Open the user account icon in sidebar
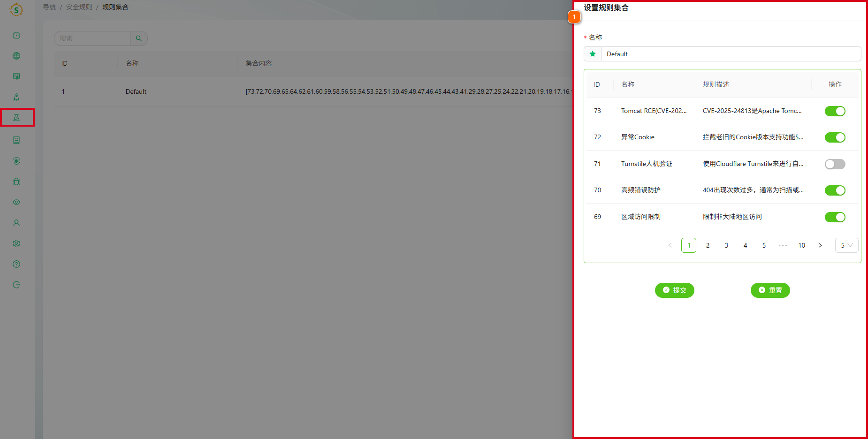 coord(16,222)
